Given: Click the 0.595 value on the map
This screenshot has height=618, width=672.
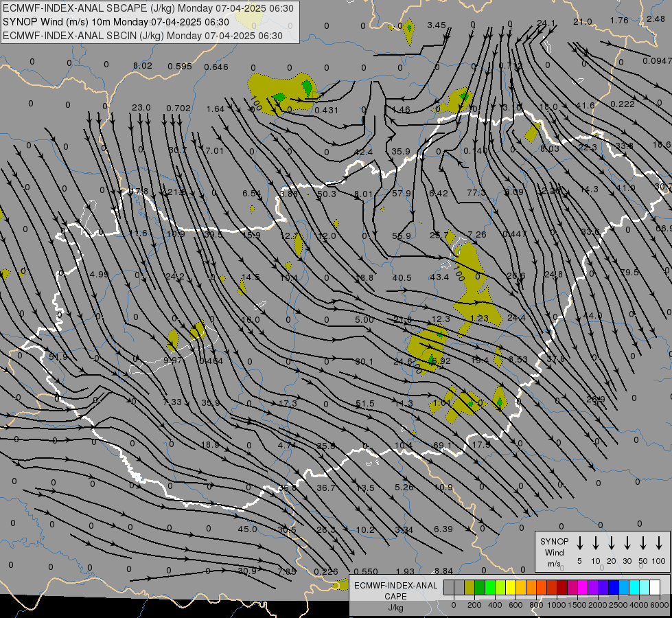Looking at the screenshot, I should (180, 66).
